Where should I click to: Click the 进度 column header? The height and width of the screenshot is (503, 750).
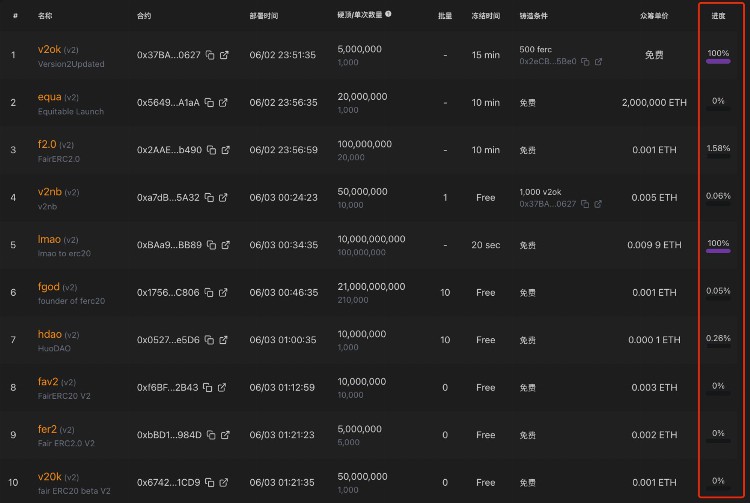click(717, 15)
